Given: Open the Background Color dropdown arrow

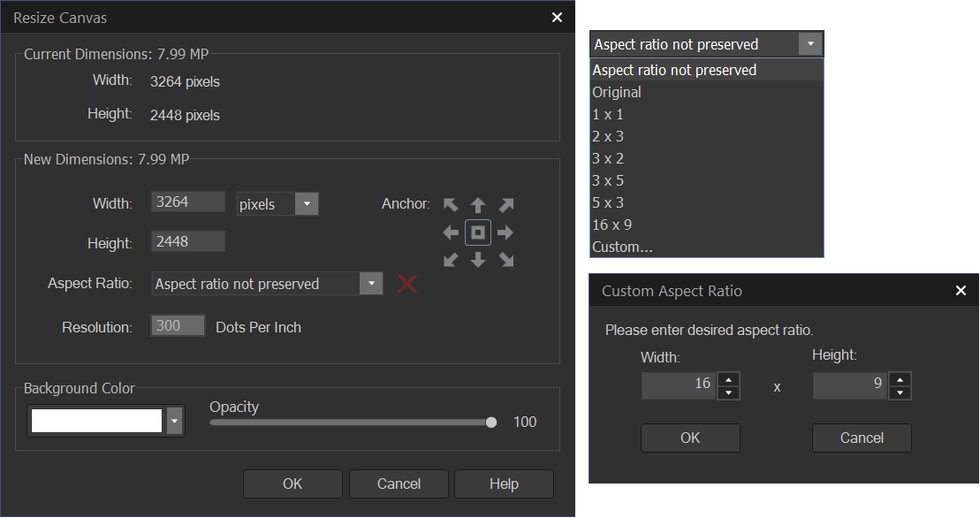Looking at the screenshot, I should 175,422.
